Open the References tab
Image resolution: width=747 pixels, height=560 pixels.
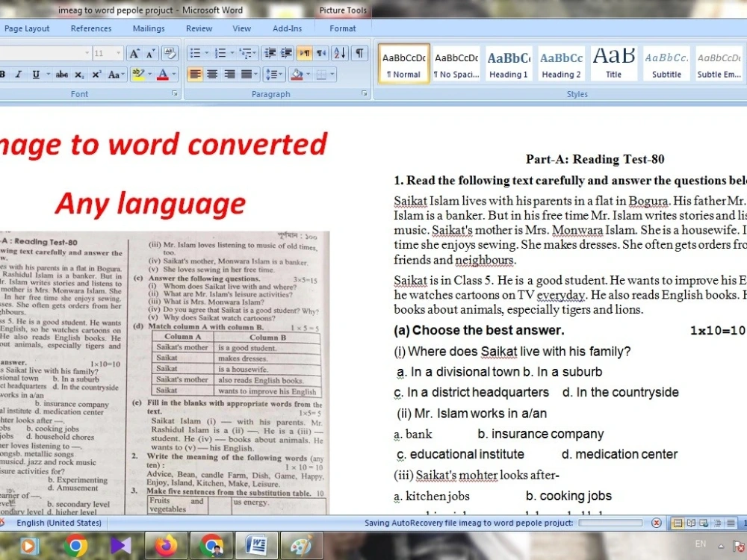pyautogui.click(x=91, y=28)
